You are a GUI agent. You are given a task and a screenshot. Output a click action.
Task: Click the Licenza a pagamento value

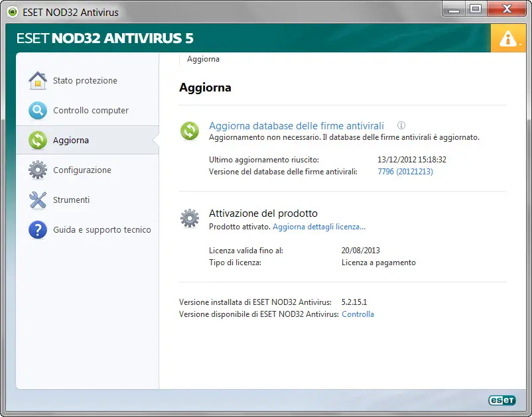379,263
